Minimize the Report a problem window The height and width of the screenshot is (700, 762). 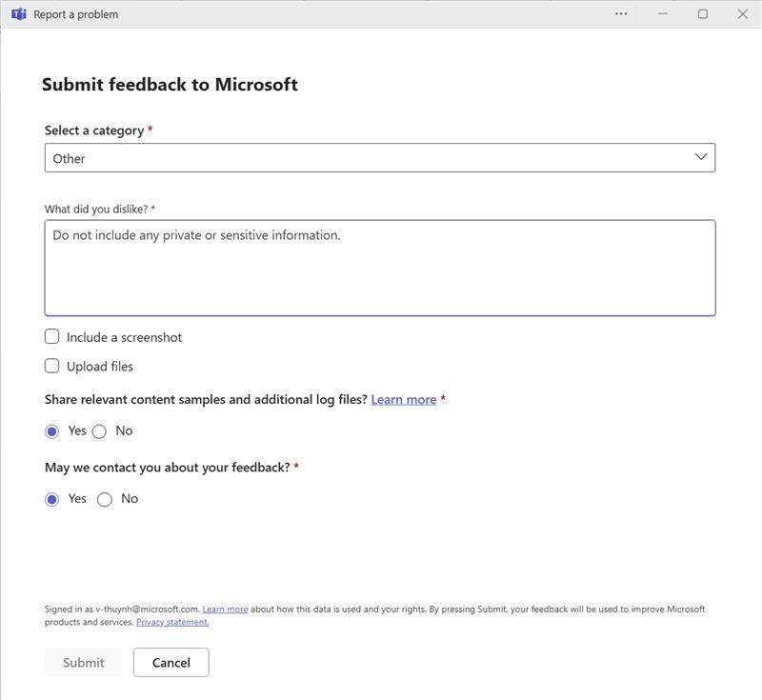coord(663,14)
